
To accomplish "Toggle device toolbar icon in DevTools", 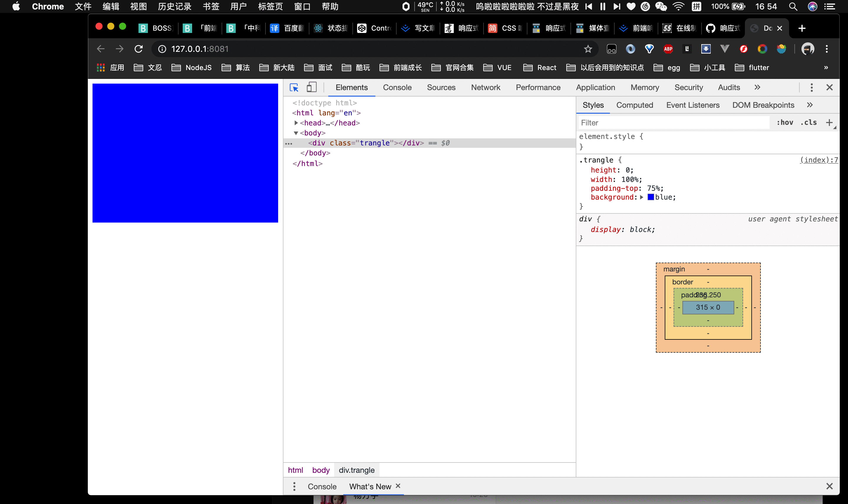I will tap(311, 87).
